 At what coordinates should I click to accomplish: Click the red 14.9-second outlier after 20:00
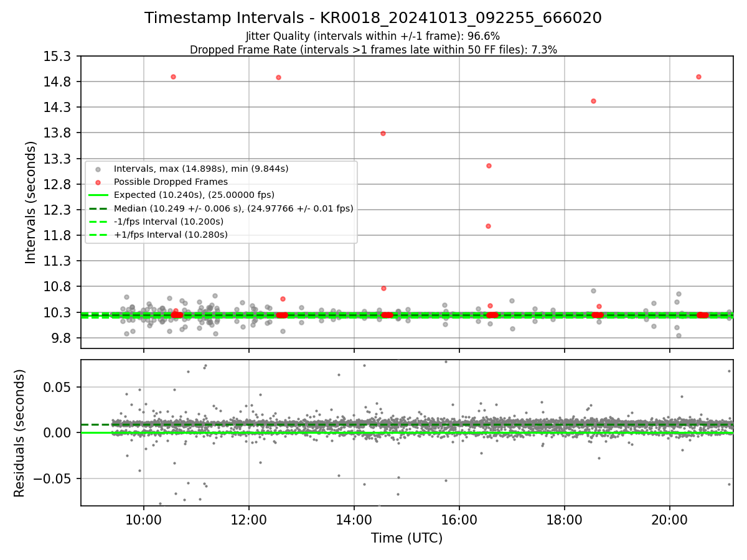[x=698, y=77]
